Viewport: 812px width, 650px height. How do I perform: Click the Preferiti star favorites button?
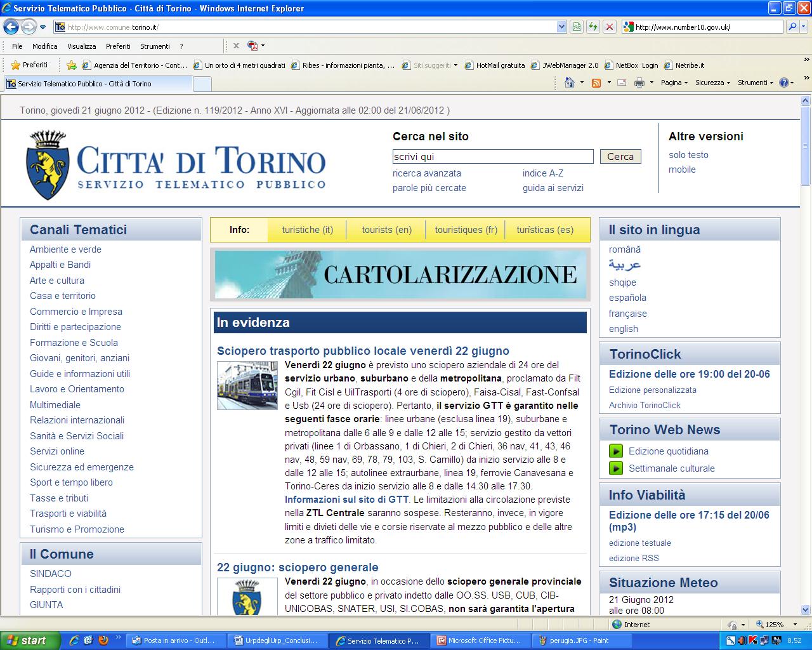tap(29, 65)
